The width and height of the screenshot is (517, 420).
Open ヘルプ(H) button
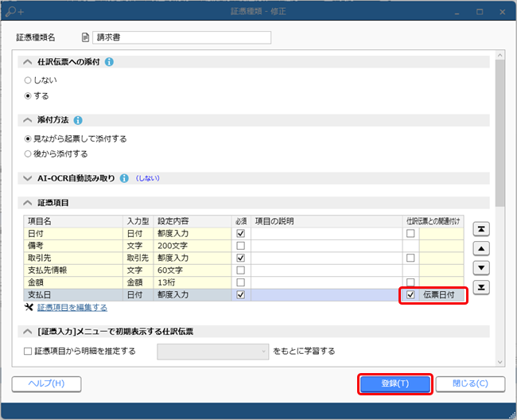[46, 383]
